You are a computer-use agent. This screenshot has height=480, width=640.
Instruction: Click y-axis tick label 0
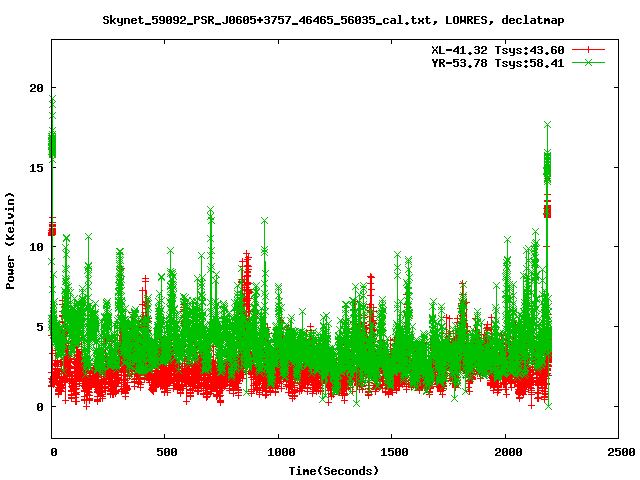tap(39, 407)
